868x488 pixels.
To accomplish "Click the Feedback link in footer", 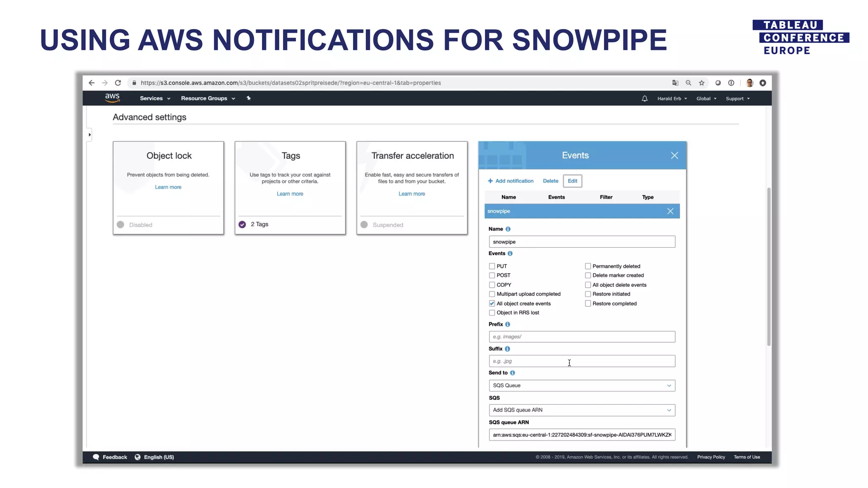I will [114, 457].
